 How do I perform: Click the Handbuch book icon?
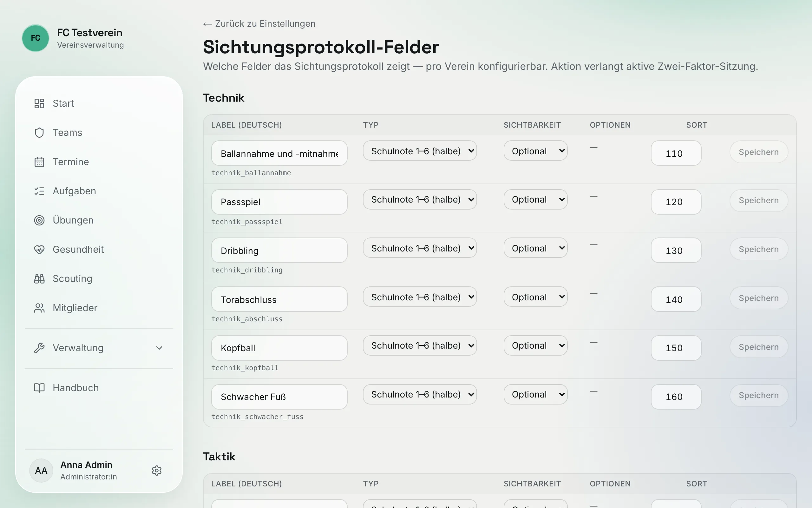pyautogui.click(x=39, y=388)
